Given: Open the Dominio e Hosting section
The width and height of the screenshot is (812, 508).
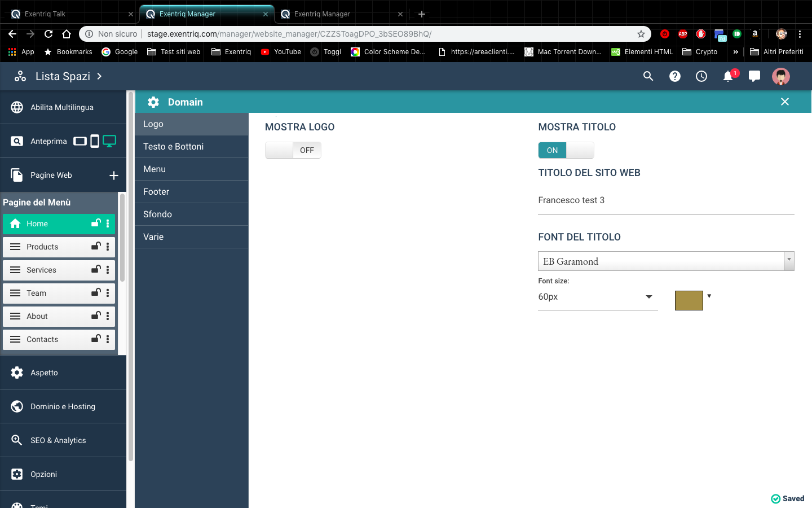Looking at the screenshot, I should click(63, 406).
